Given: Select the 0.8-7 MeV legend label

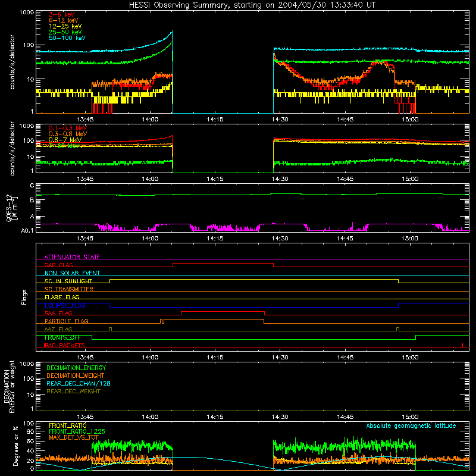Looking at the screenshot, I should click(x=65, y=140).
